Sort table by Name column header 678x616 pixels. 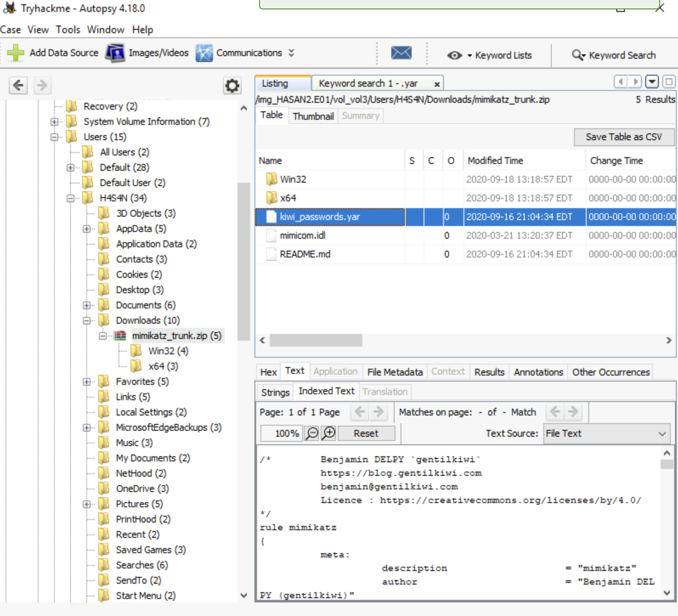coord(330,161)
